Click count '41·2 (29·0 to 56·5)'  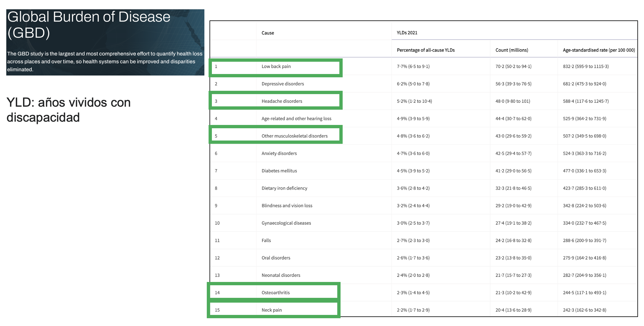[x=513, y=171]
